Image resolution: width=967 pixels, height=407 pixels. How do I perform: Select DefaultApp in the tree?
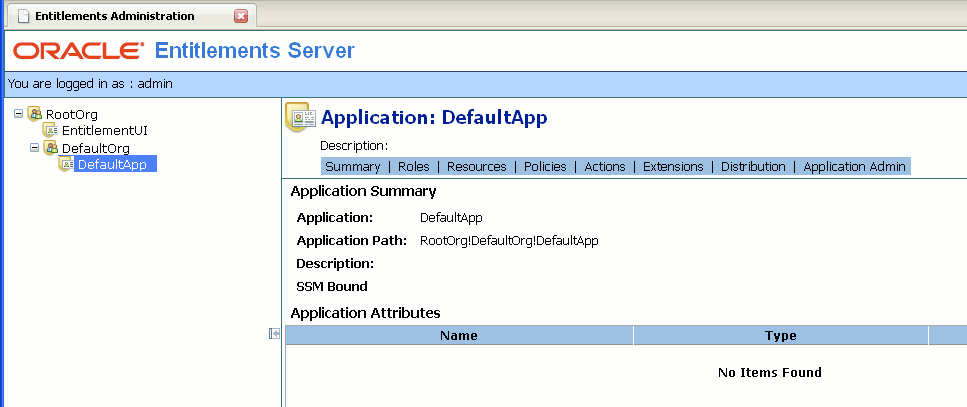115,164
